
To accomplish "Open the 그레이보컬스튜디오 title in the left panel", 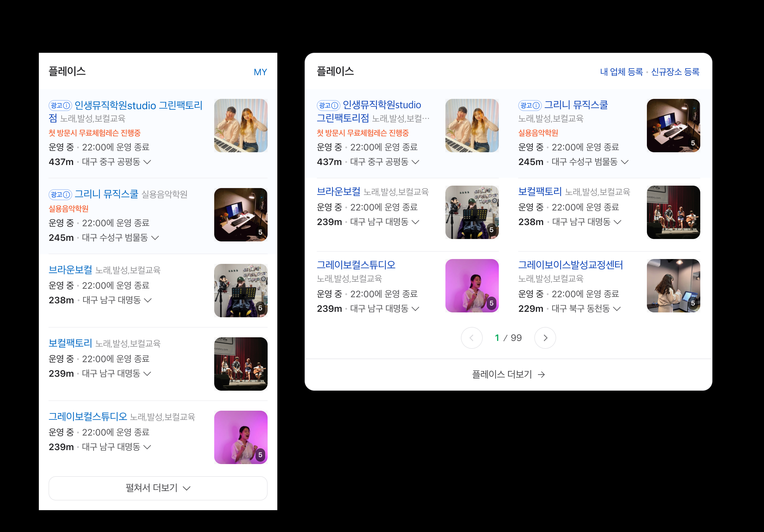I will pyautogui.click(x=88, y=416).
